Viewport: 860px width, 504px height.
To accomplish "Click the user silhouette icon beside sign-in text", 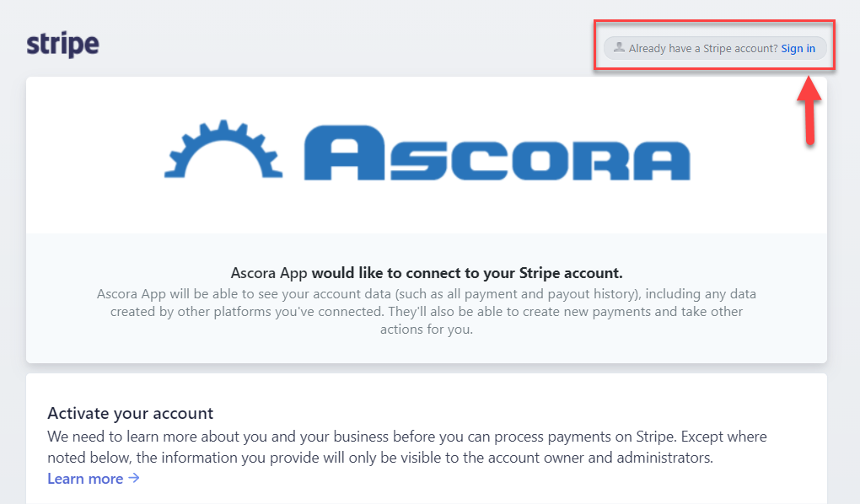I will 620,48.
